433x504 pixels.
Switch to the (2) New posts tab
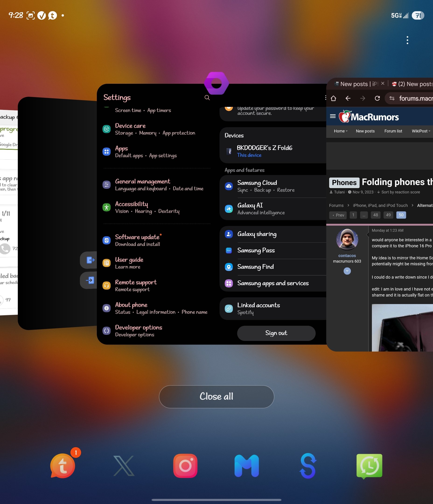pos(412,84)
